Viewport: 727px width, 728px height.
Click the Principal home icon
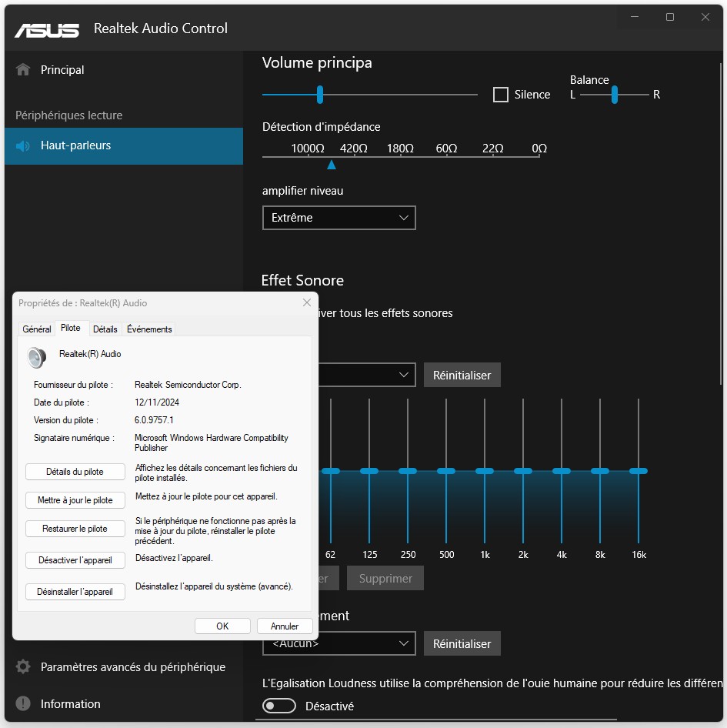pos(23,70)
